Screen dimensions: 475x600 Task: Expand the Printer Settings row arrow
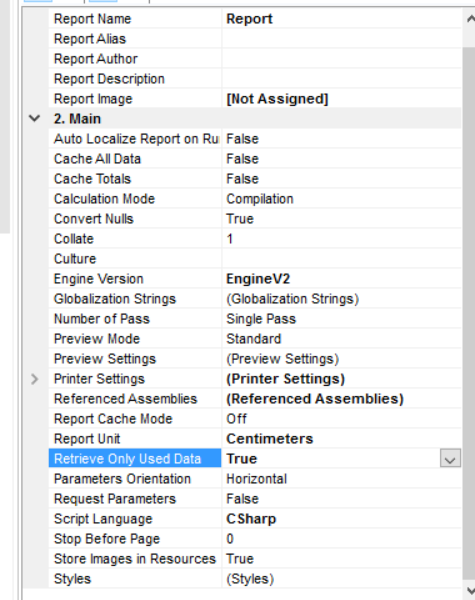tap(34, 379)
